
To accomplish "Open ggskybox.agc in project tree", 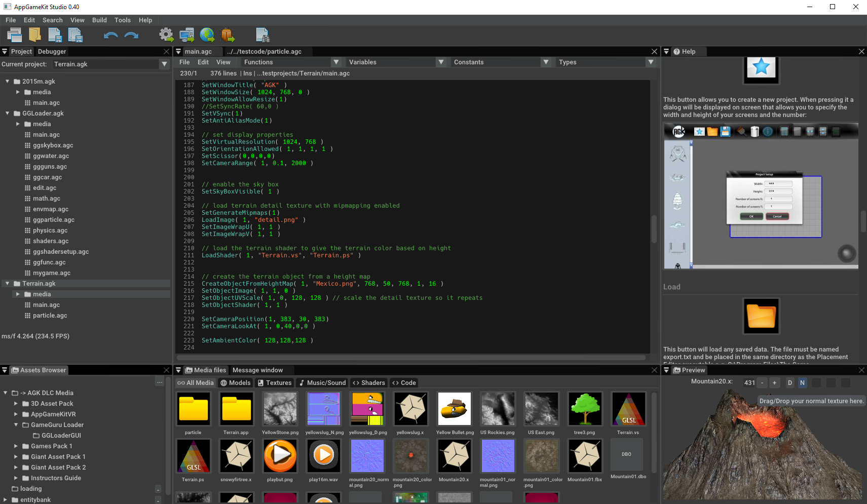I will [53, 145].
